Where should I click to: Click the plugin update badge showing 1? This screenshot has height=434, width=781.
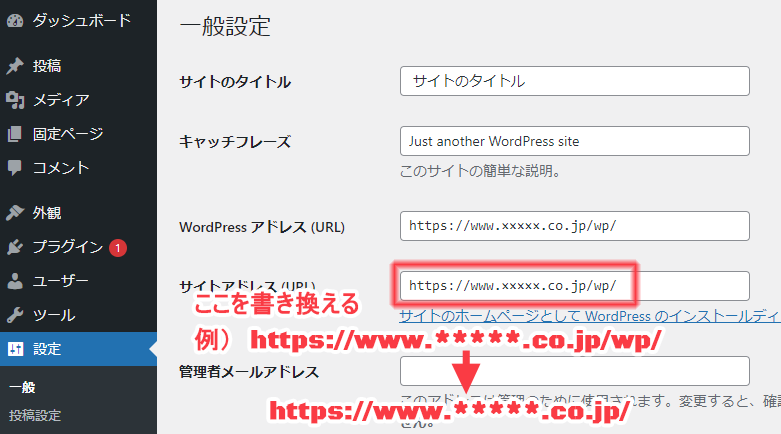point(118,248)
